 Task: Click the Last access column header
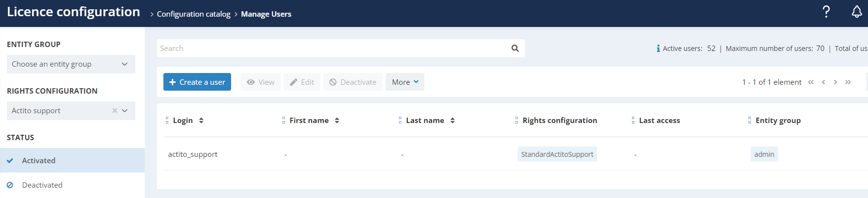[x=659, y=121]
